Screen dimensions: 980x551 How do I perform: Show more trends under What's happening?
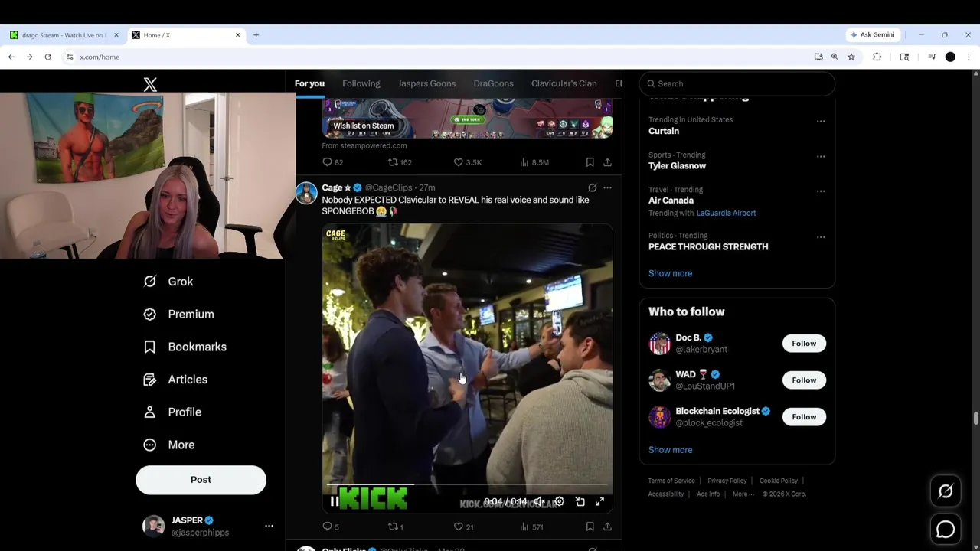tap(670, 273)
